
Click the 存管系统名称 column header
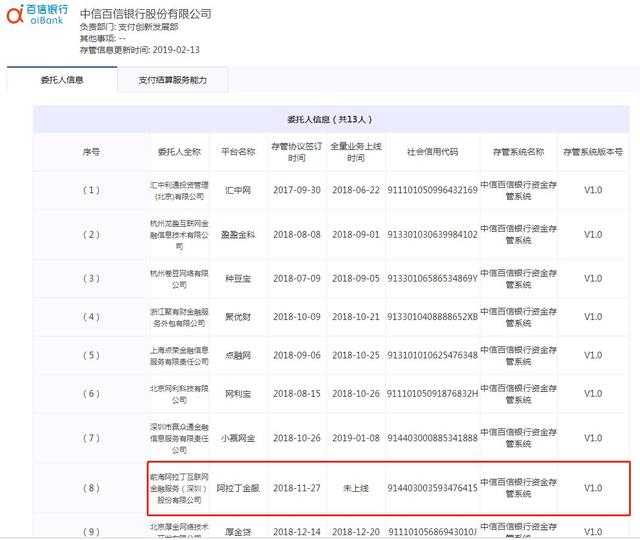(x=518, y=152)
